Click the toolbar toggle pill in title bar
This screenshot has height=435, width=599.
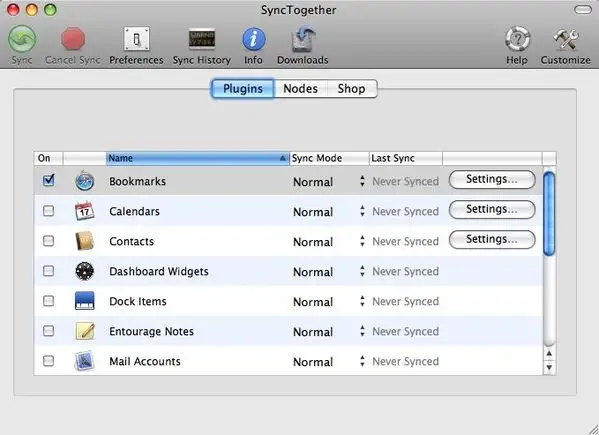point(583,10)
